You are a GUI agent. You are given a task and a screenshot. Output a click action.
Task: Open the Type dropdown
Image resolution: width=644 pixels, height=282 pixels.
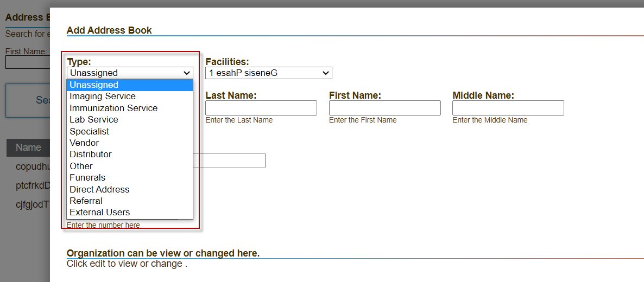pos(130,73)
